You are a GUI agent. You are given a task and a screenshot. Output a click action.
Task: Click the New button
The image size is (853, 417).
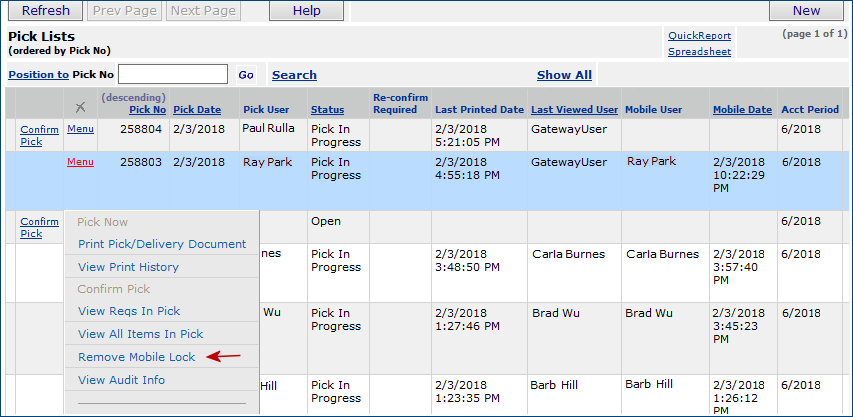pyautogui.click(x=805, y=11)
